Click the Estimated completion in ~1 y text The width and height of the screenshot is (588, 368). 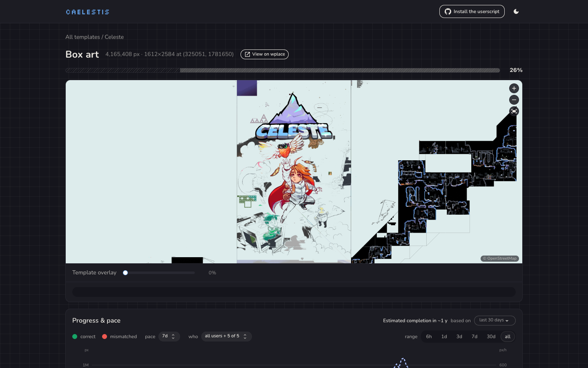(415, 321)
